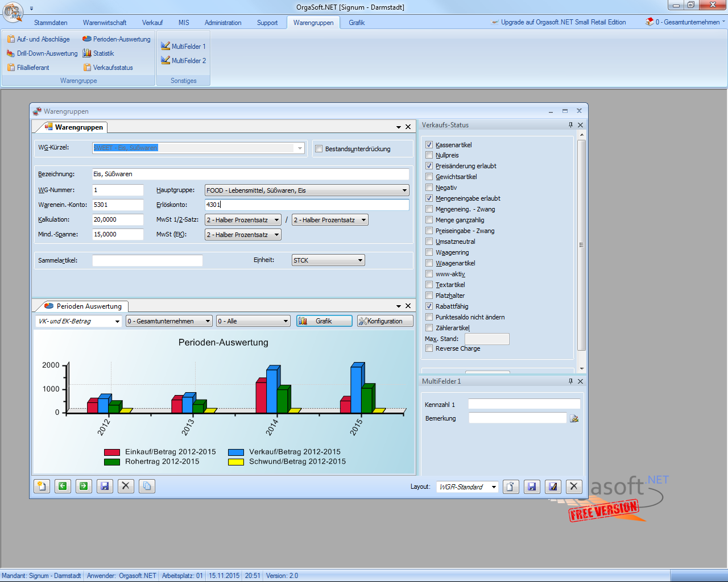Open Verkaufsstatus from the ribbon

[x=108, y=68]
